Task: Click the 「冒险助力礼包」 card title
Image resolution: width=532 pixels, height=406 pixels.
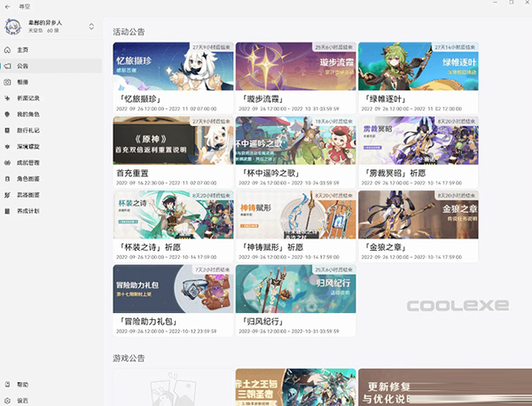Action: point(147,321)
